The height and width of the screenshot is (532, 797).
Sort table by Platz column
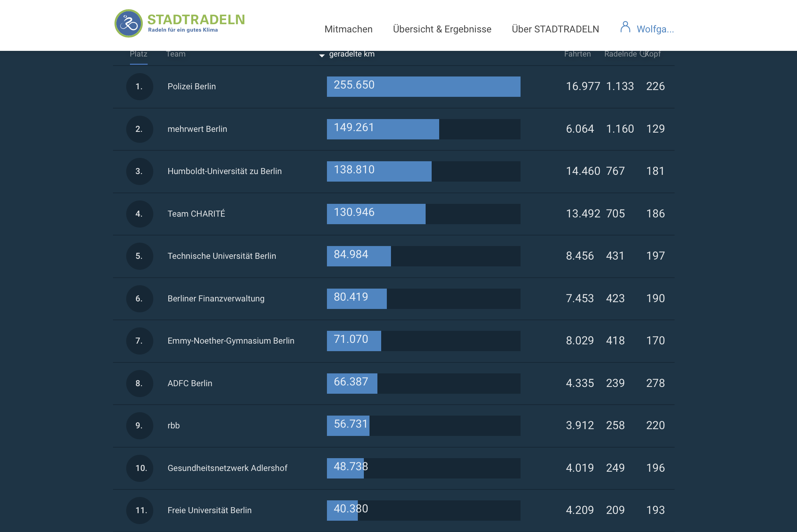point(139,54)
